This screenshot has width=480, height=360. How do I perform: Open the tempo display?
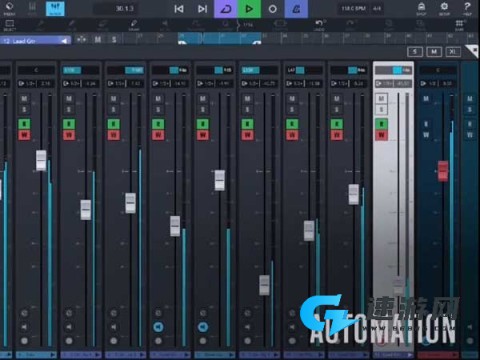[x=353, y=8]
